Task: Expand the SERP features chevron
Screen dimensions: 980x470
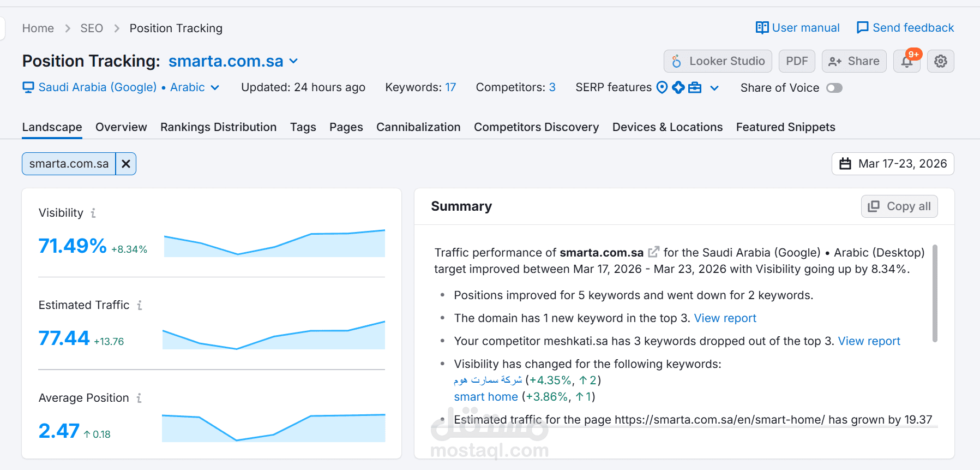Action: point(714,88)
